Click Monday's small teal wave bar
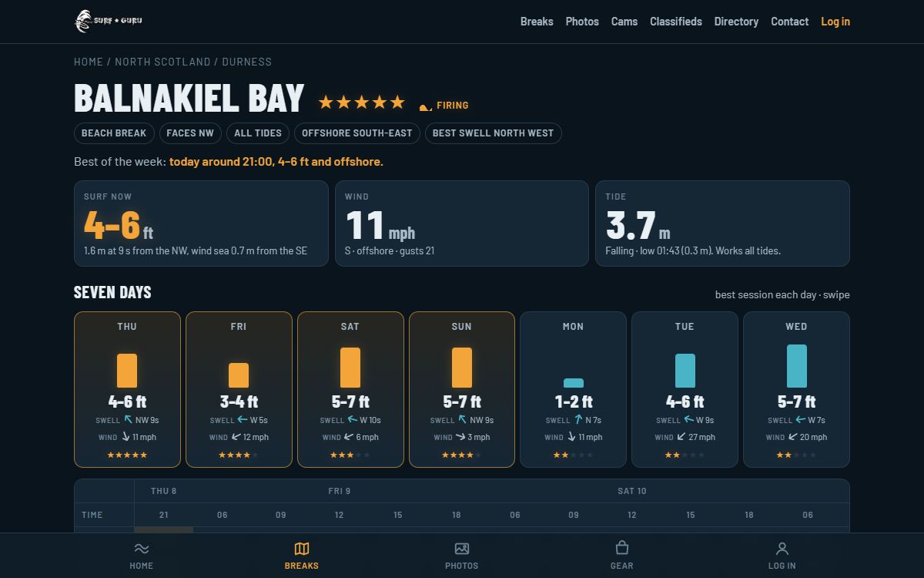924x578 pixels. coord(574,383)
